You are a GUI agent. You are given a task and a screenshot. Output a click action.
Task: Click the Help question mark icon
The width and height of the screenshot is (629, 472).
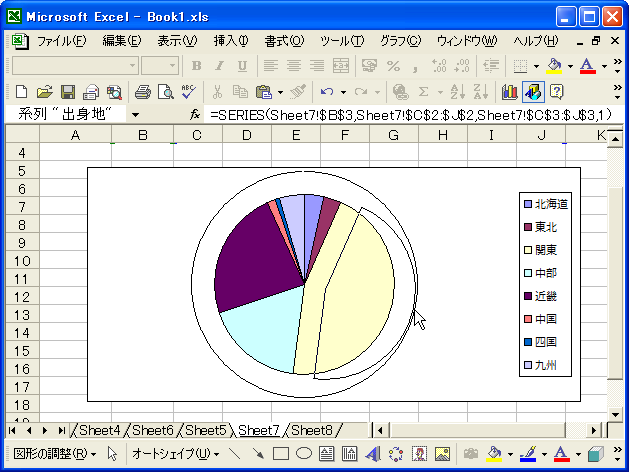556,92
